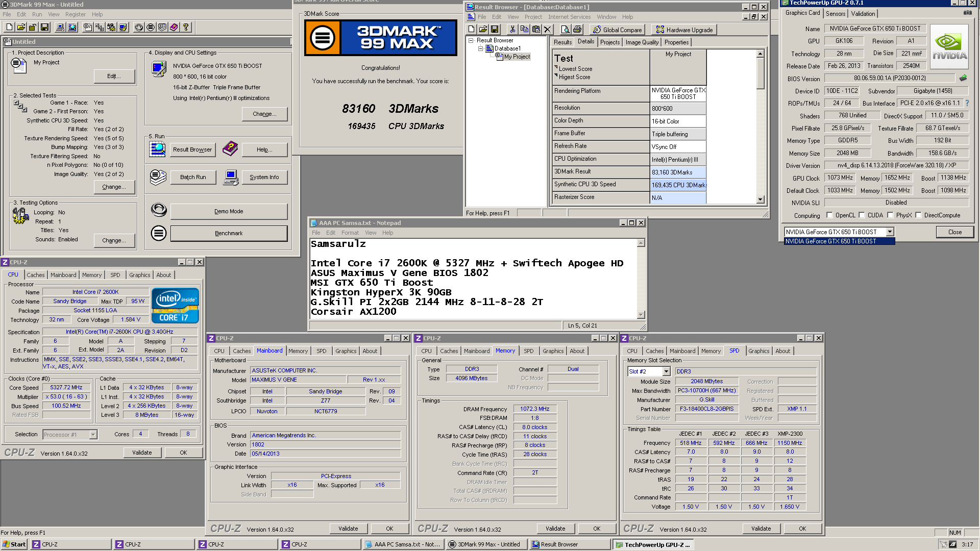Open the Format menu in Notepad

click(x=350, y=233)
